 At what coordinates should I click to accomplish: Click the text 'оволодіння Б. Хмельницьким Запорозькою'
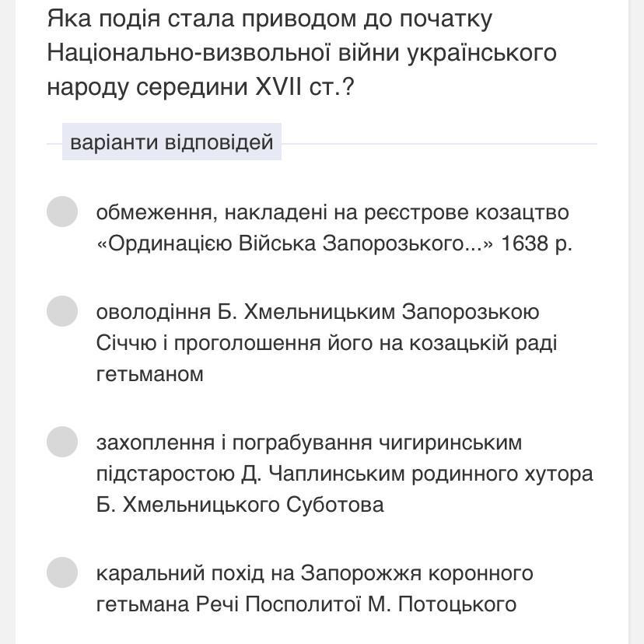[317, 312]
